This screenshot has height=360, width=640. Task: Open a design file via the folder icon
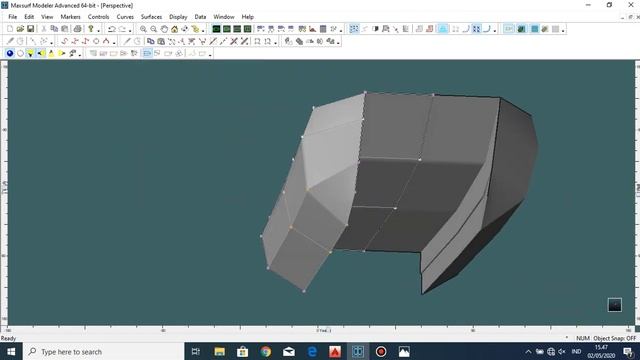pyautogui.click(x=20, y=29)
